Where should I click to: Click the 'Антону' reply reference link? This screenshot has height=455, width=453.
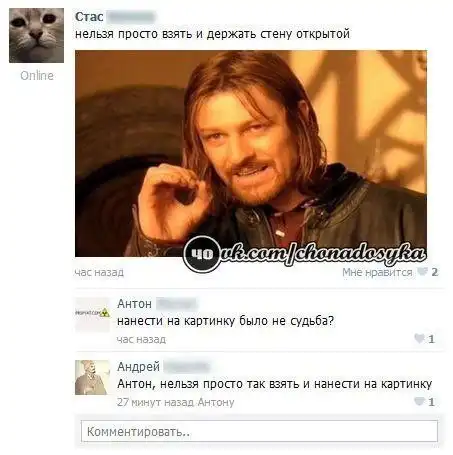pyautogui.click(x=216, y=402)
